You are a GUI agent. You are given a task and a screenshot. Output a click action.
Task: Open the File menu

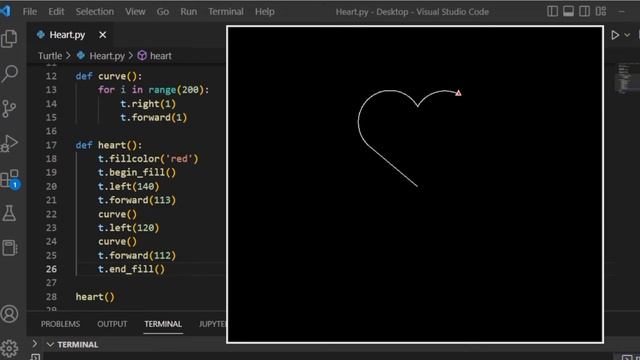(29, 12)
